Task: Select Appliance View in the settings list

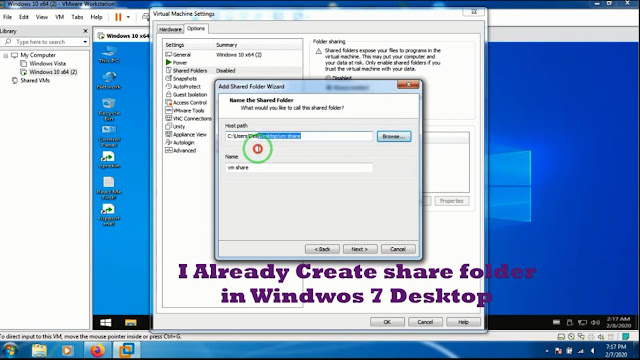Action: pos(190,134)
